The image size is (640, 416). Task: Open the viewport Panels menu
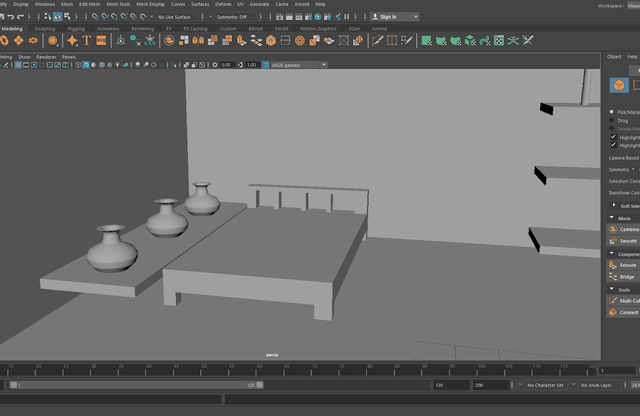[x=69, y=57]
